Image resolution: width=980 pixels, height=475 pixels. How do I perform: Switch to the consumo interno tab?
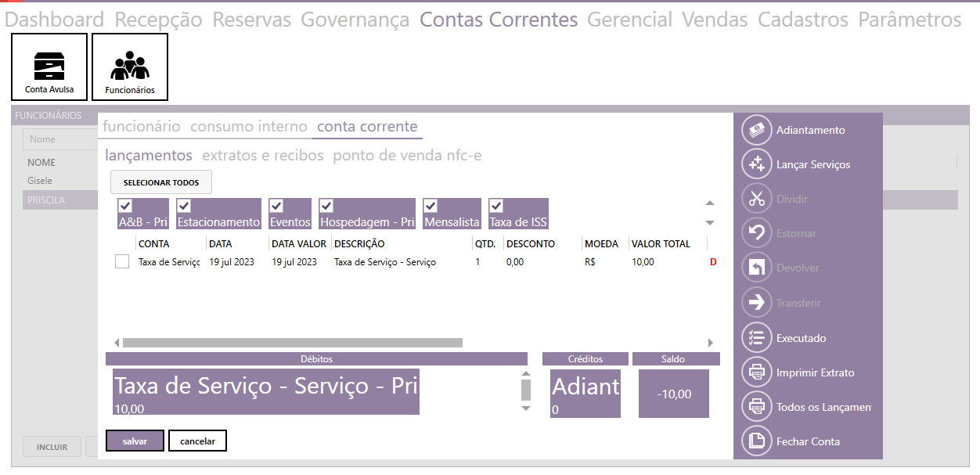click(x=248, y=127)
